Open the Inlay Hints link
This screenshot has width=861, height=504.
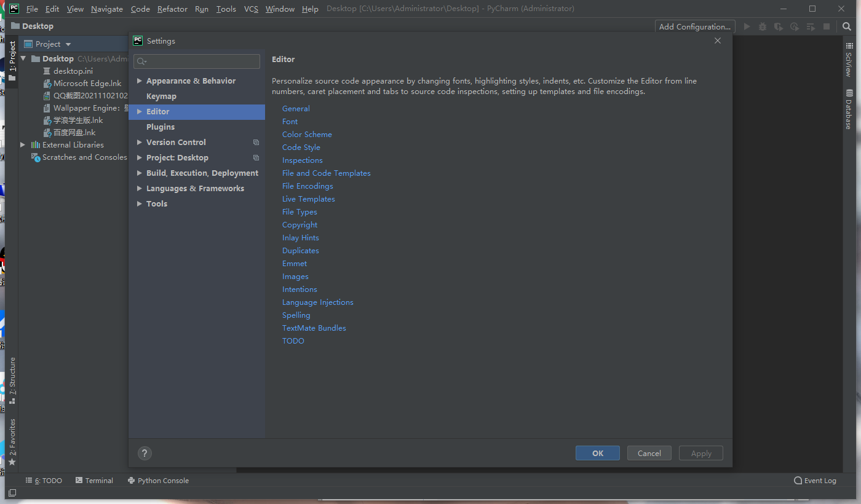[x=301, y=238]
